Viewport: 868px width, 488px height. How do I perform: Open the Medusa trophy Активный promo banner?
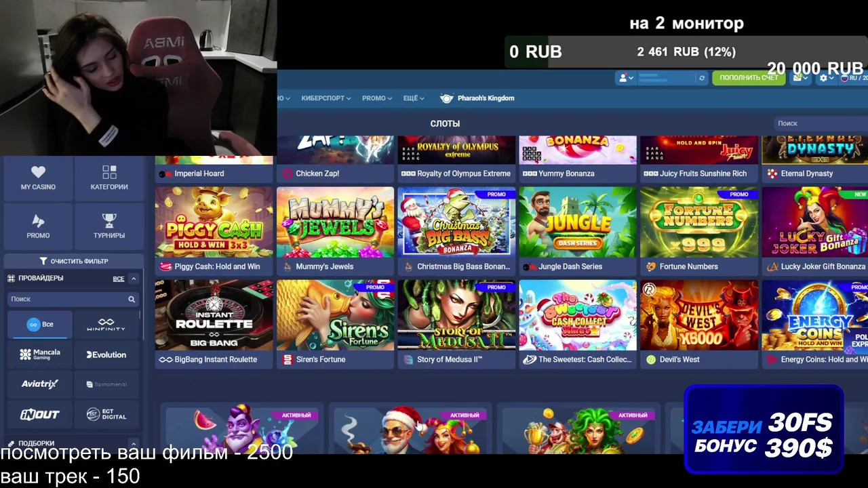pyautogui.click(x=578, y=429)
